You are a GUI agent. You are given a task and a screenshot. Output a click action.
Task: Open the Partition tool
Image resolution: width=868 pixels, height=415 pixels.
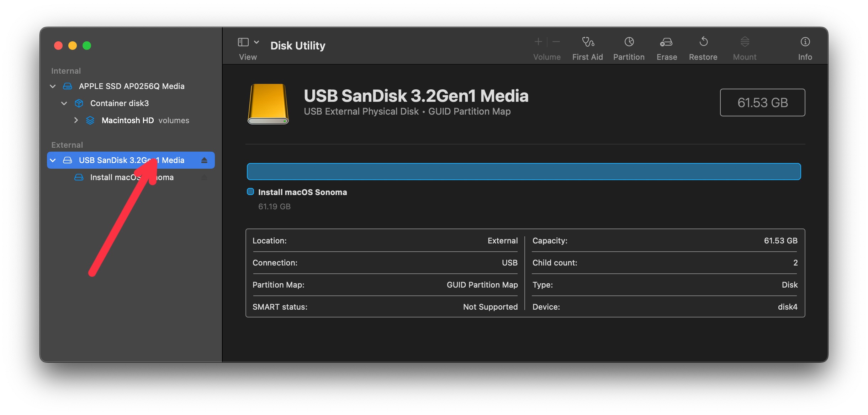tap(629, 46)
